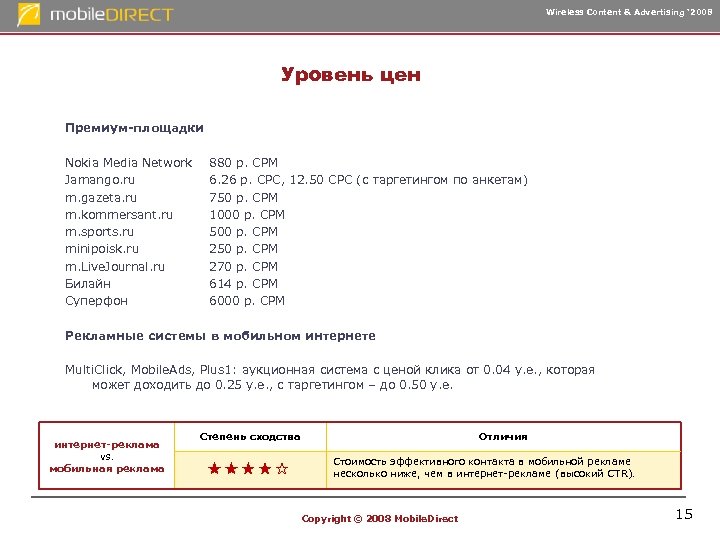Click the price '250 р. CPM'

click(243, 249)
